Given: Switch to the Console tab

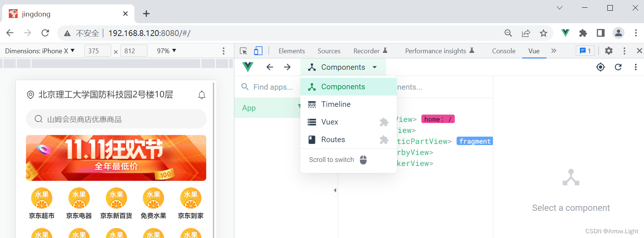Looking at the screenshot, I should (504, 51).
